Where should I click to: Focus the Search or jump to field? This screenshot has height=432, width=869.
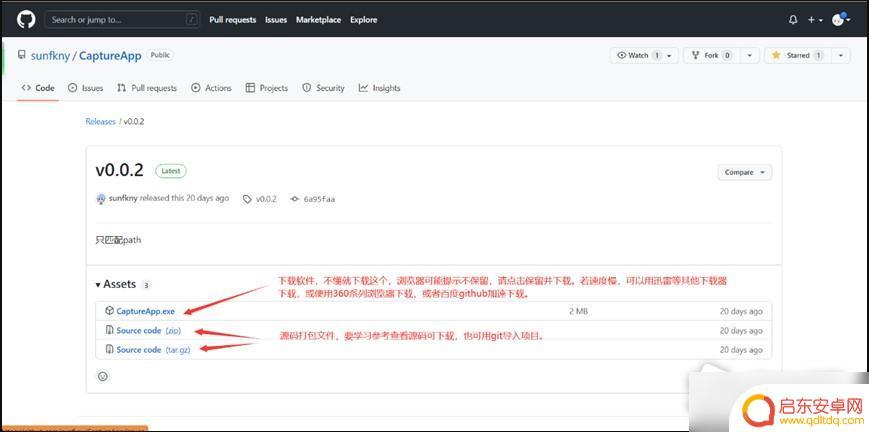[122, 19]
